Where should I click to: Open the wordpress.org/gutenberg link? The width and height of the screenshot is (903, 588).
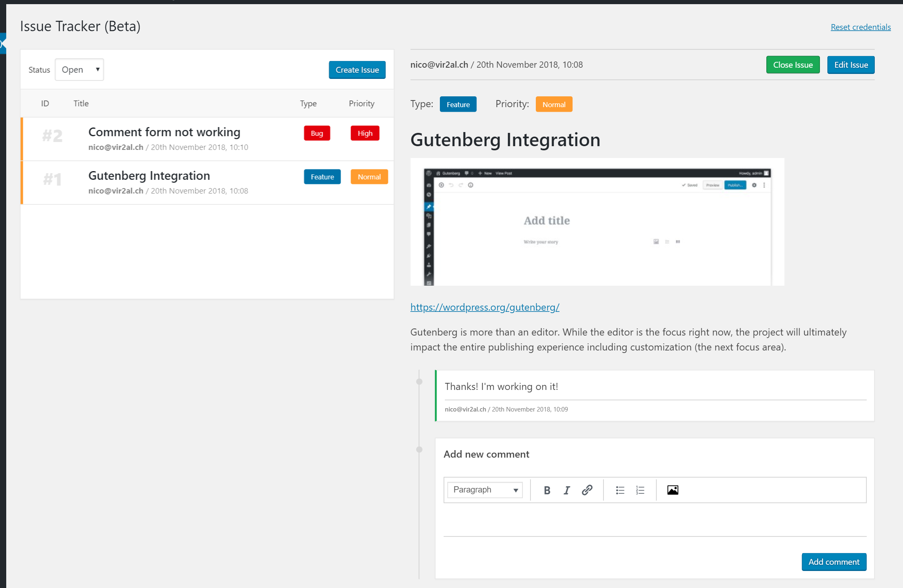[x=485, y=307]
